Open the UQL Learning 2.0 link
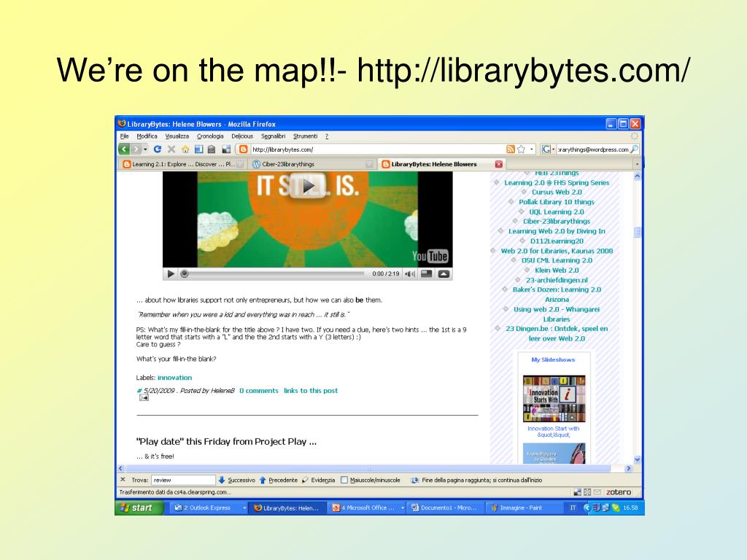Screen dimensions: 747x560 click(557, 212)
